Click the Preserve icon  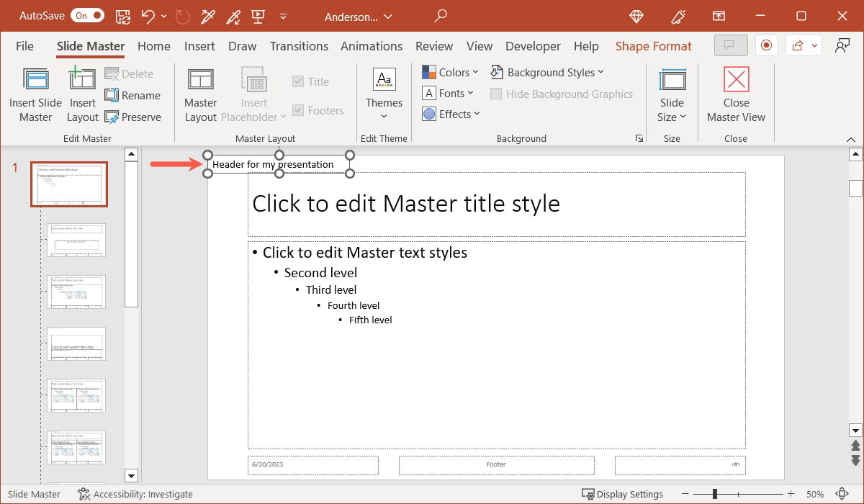134,117
